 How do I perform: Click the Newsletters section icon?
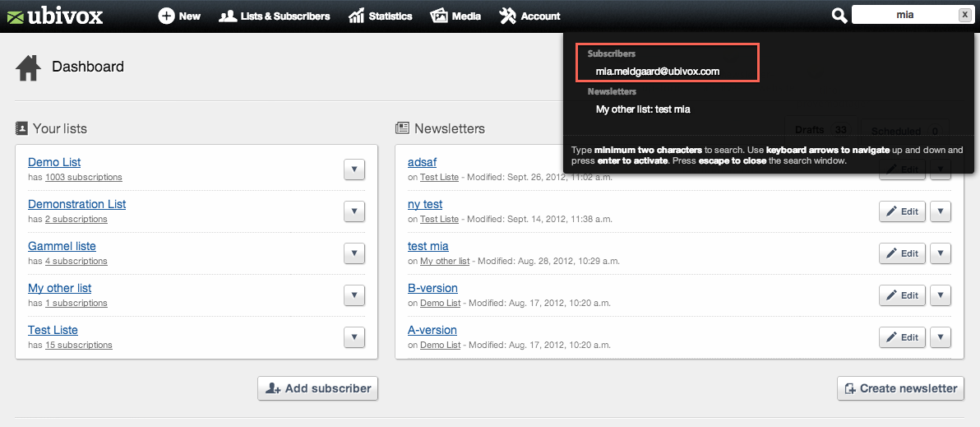point(402,128)
